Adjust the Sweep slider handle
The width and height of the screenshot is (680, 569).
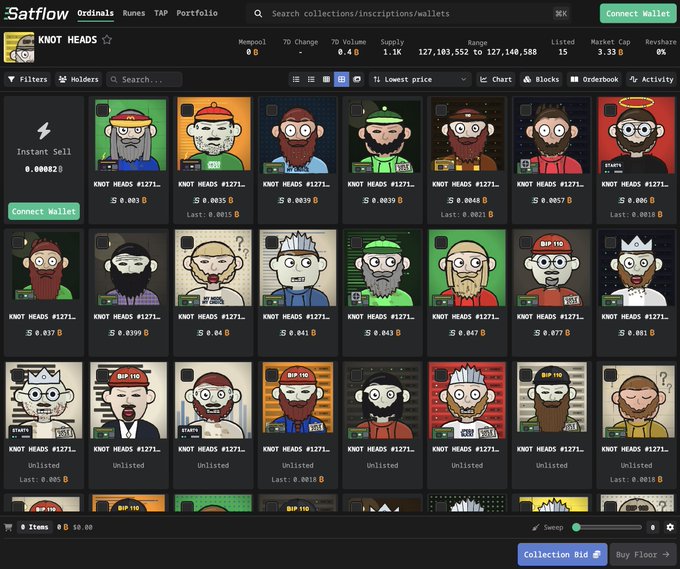[x=576, y=527]
